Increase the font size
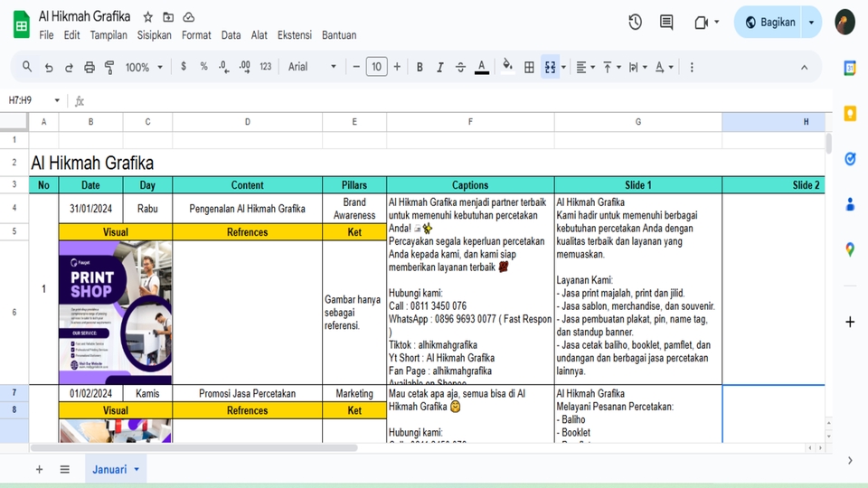This screenshot has width=868, height=488. coord(397,67)
